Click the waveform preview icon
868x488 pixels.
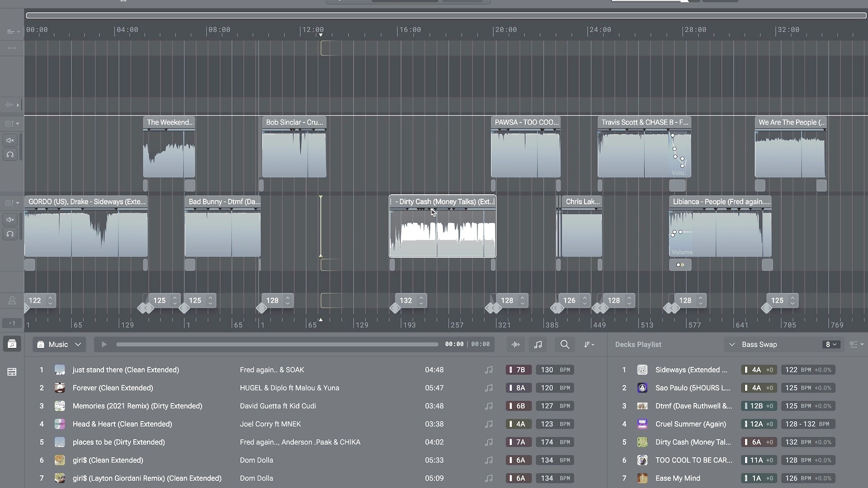(x=516, y=344)
